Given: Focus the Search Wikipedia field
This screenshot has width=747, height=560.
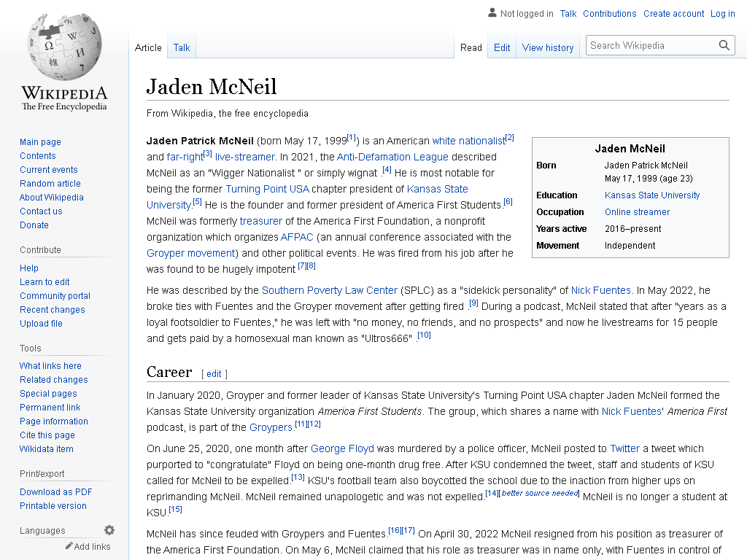Looking at the screenshot, I should tap(651, 46).
